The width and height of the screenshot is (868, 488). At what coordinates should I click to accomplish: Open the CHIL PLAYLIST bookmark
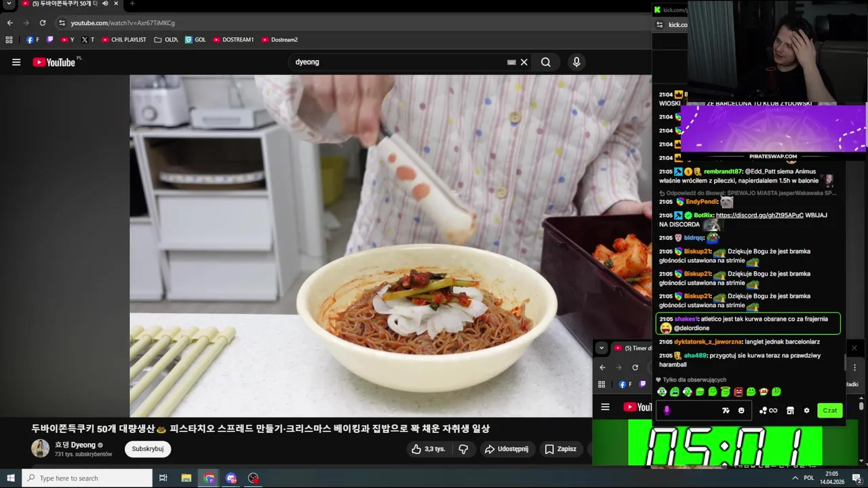click(x=124, y=40)
